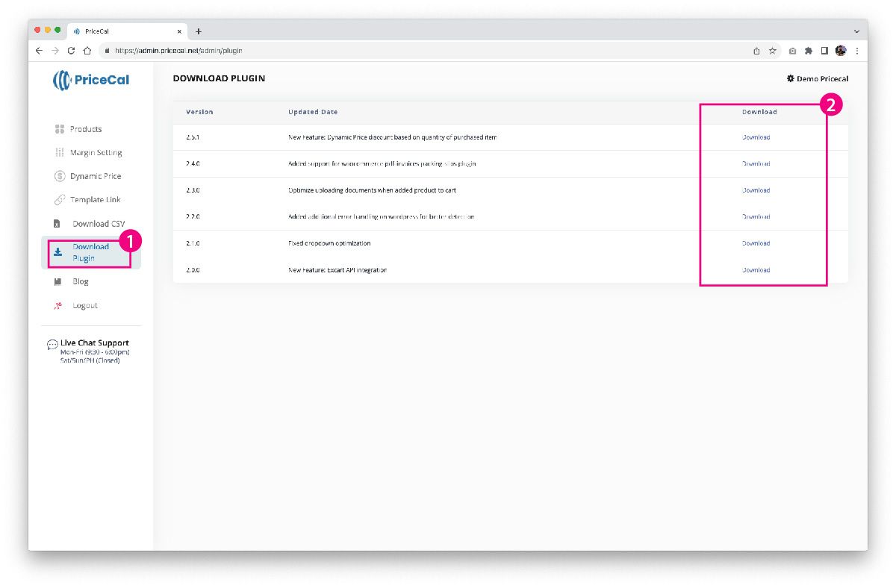Image resolution: width=896 pixels, height=588 pixels.
Task: Click the Dynamic Price dollar icon
Action: point(60,176)
